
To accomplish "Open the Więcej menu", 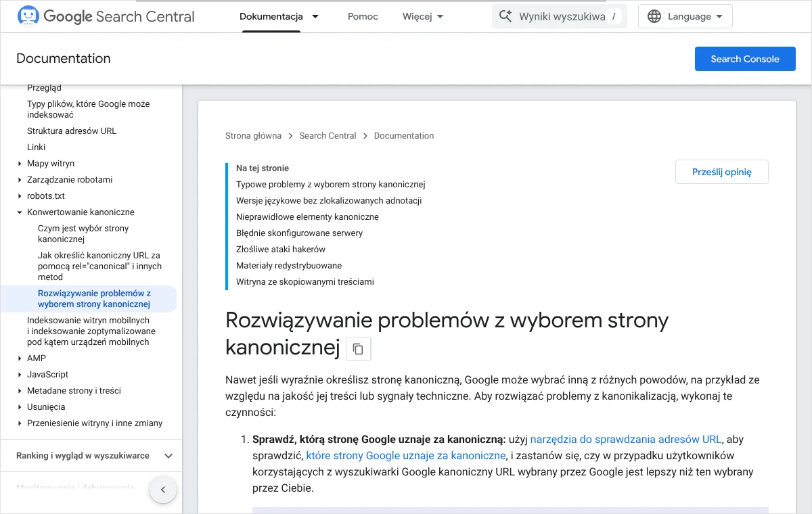I will point(423,16).
